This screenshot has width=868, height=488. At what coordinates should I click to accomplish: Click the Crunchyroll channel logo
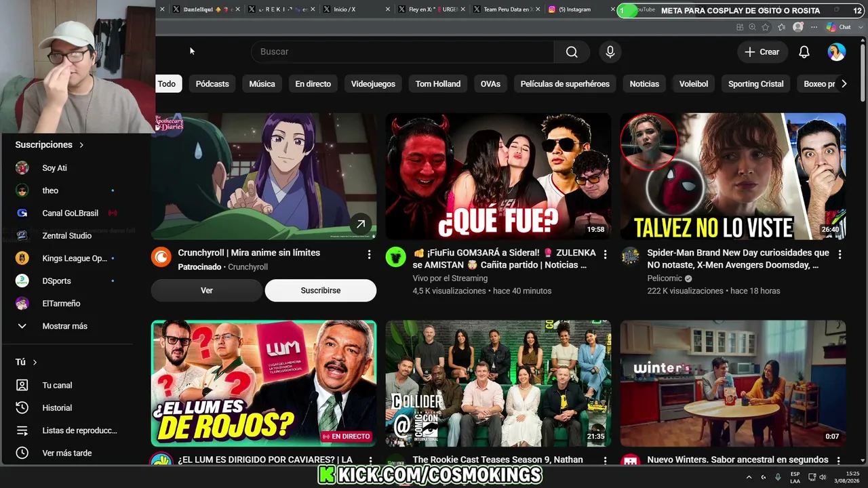tap(161, 257)
